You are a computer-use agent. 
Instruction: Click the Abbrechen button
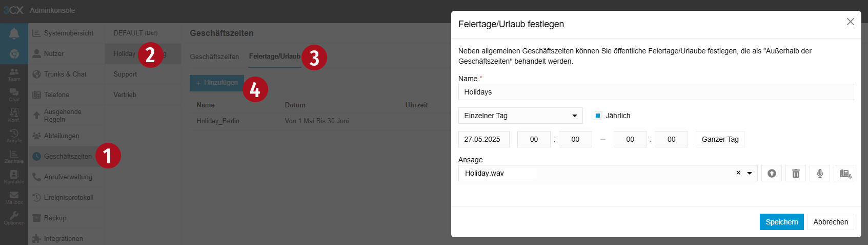(x=831, y=222)
